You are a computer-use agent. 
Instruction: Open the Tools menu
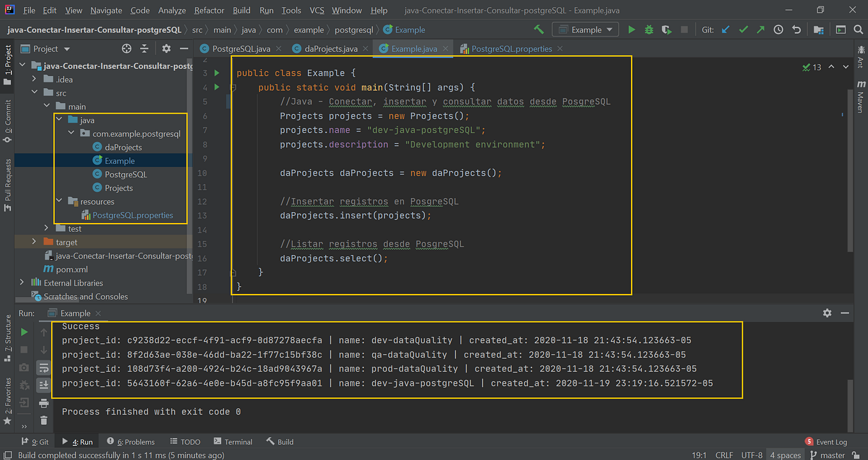coord(291,10)
